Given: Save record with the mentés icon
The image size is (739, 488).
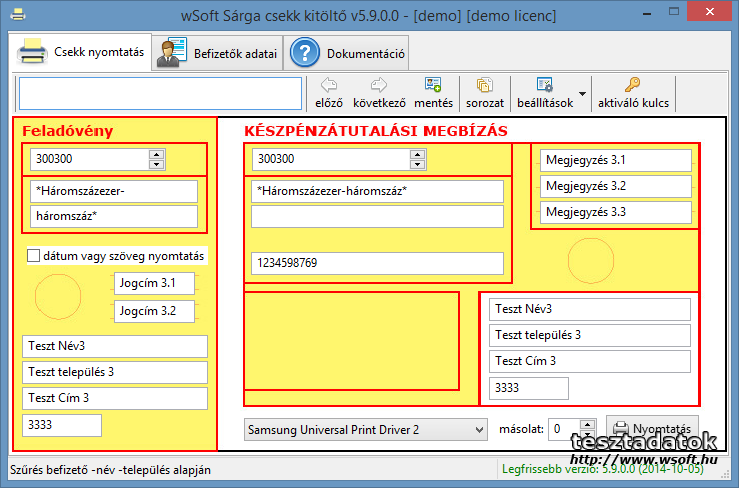Looking at the screenshot, I should (x=433, y=86).
